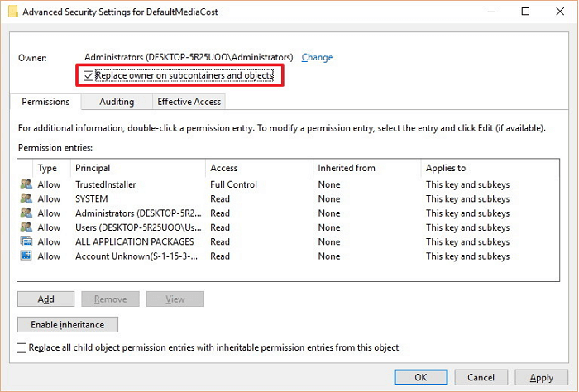Open the Effective Access tab

[189, 102]
